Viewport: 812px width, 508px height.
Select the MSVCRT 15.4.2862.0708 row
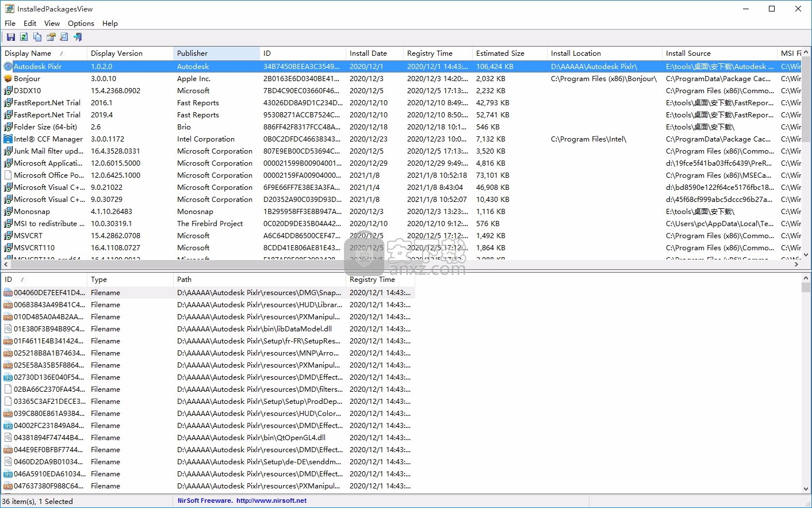401,236
